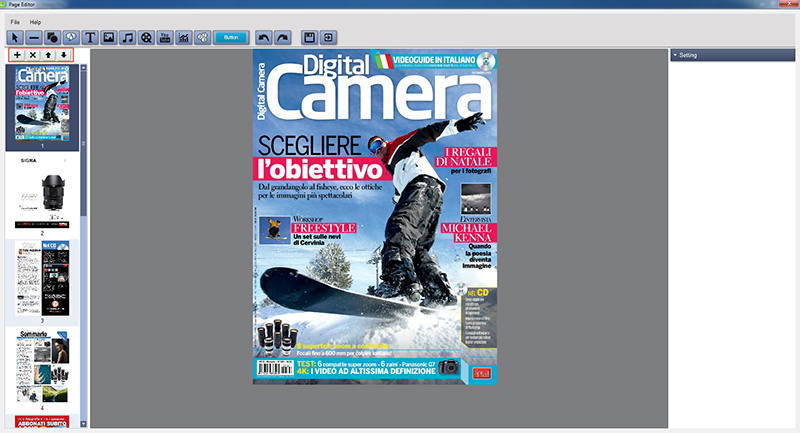Insert a chart element
The width and height of the screenshot is (800, 433).
[184, 37]
